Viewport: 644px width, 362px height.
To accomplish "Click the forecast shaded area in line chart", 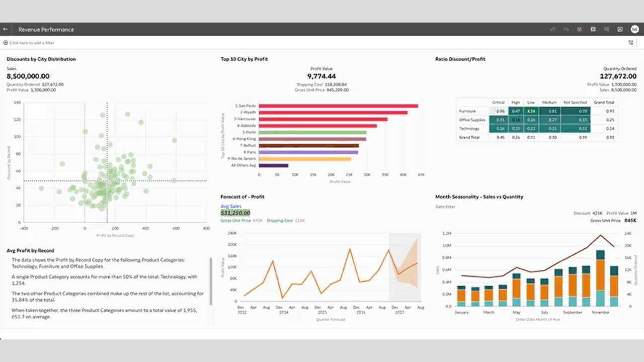I will click(405, 267).
